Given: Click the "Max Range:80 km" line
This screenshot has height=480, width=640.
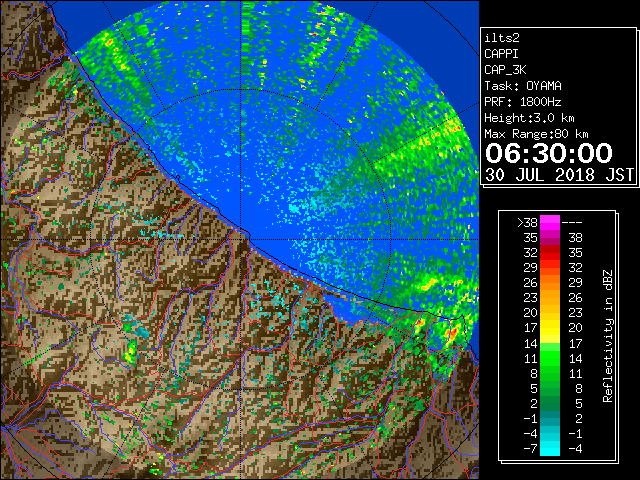Looking at the screenshot, I should (x=536, y=134).
